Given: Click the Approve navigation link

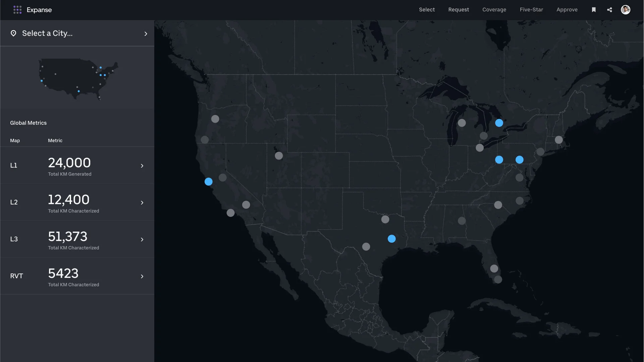Looking at the screenshot, I should point(567,10).
